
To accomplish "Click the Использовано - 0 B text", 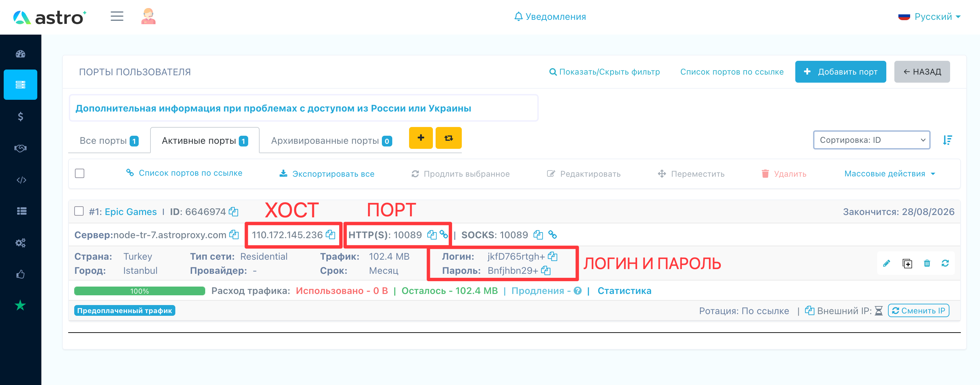I will pyautogui.click(x=342, y=291).
